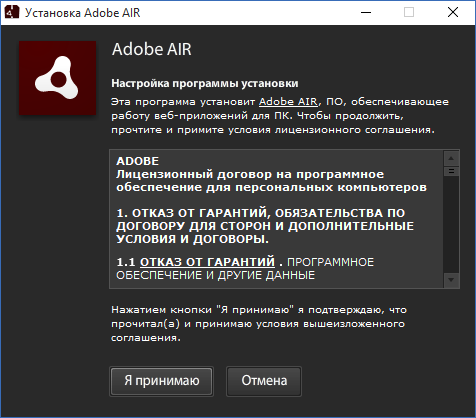Click the paragraph starting "Нажатием кнопки"

pos(259,324)
